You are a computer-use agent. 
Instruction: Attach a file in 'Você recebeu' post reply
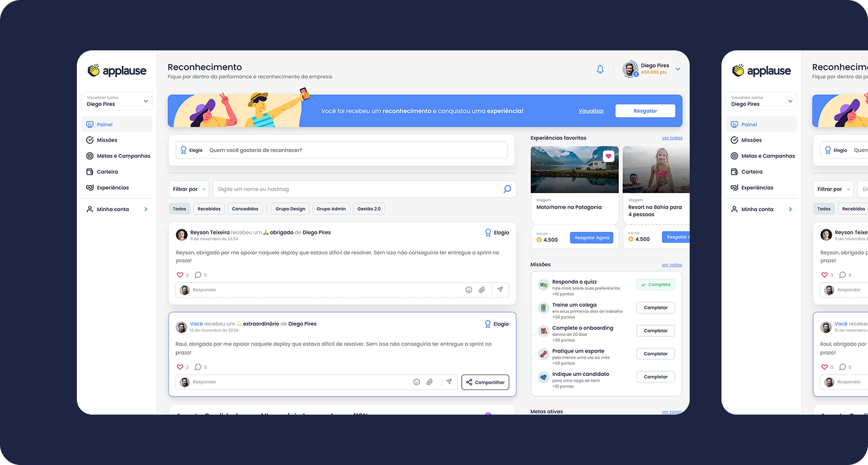(429, 382)
